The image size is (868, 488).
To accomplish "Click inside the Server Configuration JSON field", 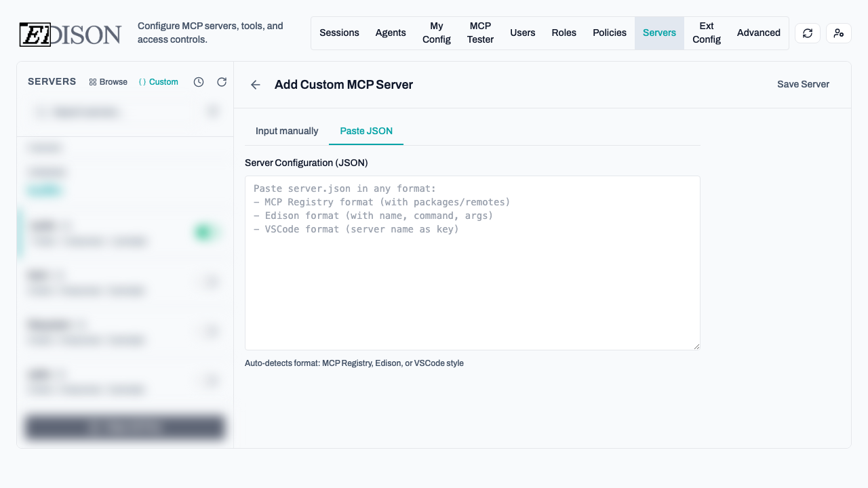I will coord(473,263).
